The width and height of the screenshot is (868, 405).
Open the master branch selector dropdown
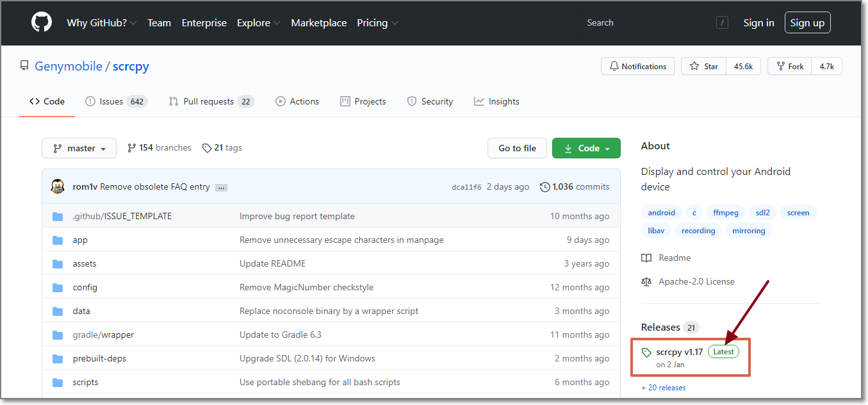coord(79,148)
